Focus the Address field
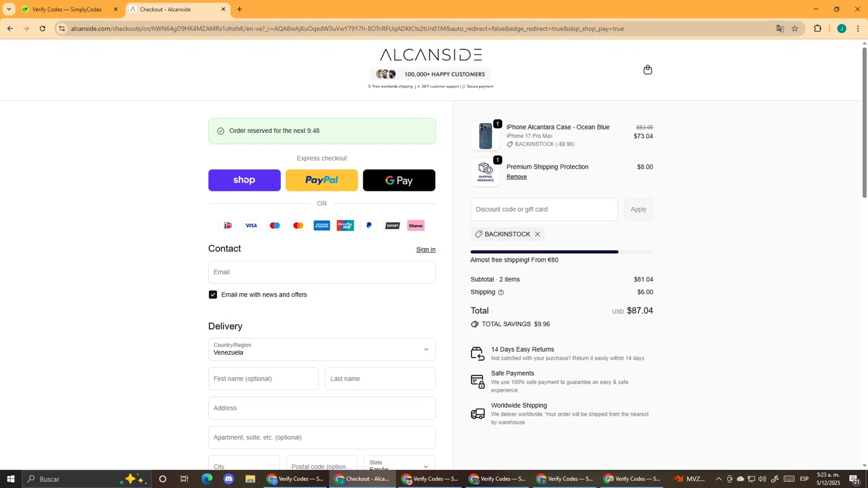This screenshot has height=488, width=868. click(x=322, y=408)
